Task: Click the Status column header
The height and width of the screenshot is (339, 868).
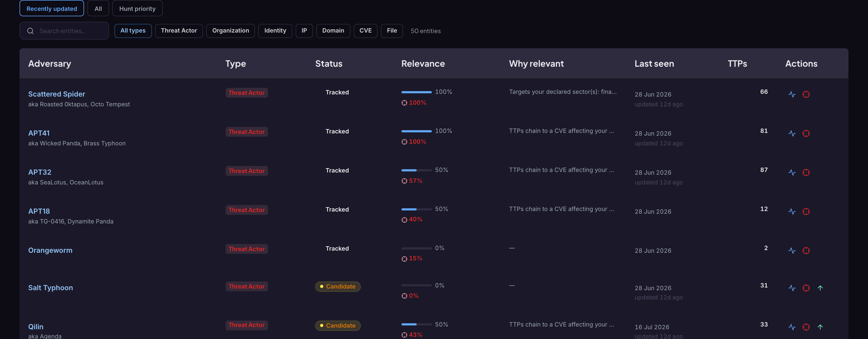Action: coord(329,64)
